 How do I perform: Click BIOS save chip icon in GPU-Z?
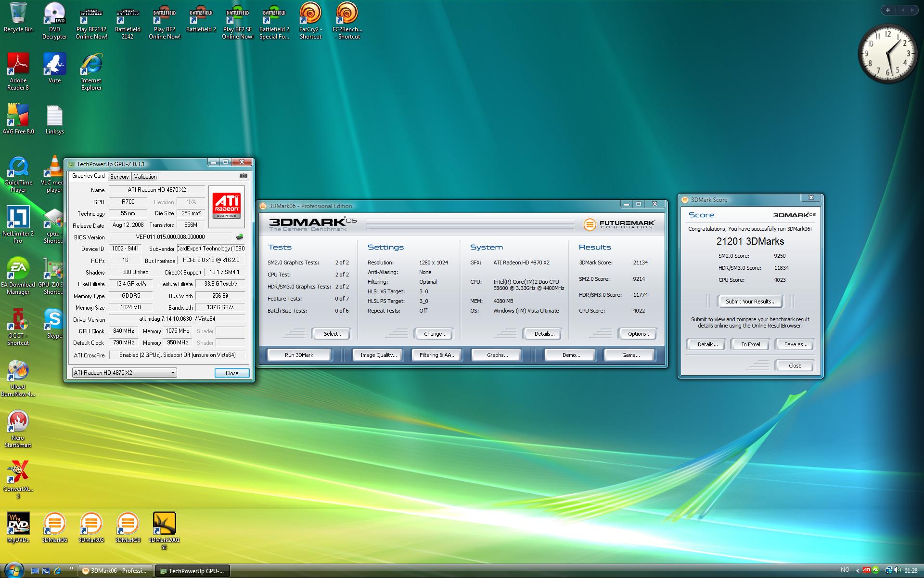pyautogui.click(x=240, y=237)
